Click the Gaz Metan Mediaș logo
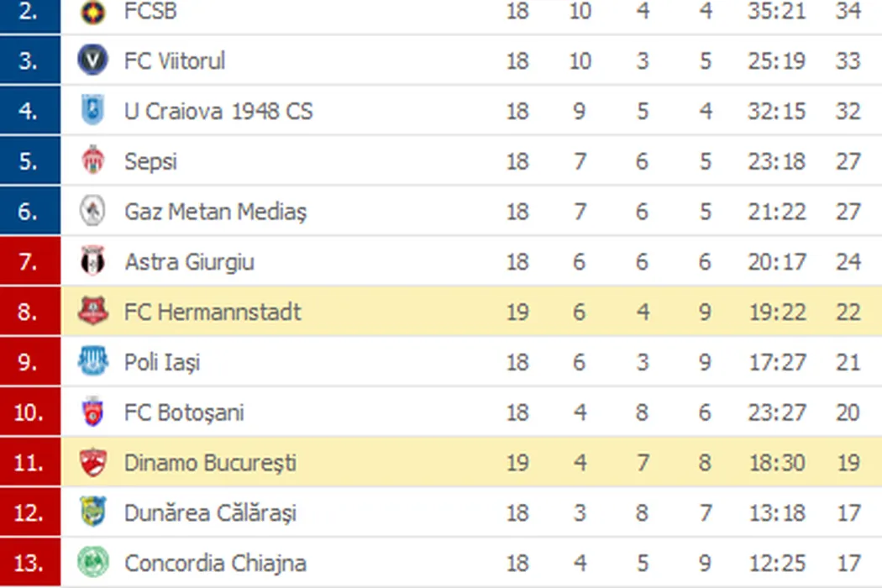Image resolution: width=882 pixels, height=588 pixels. coord(92,211)
